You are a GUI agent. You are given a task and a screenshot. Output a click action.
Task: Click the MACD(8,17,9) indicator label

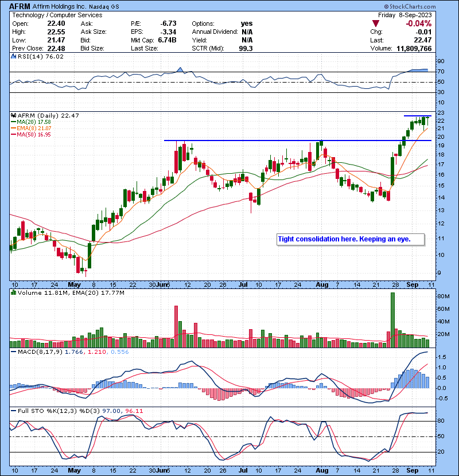40,352
